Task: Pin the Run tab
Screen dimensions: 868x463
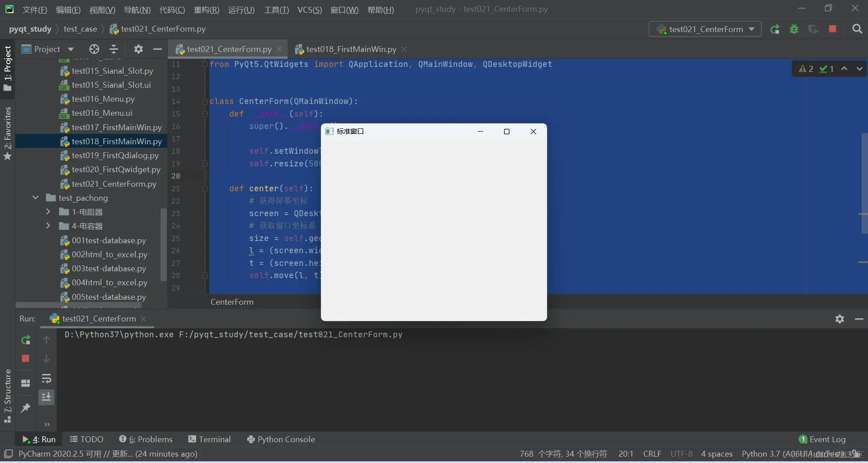Action: pos(26,407)
